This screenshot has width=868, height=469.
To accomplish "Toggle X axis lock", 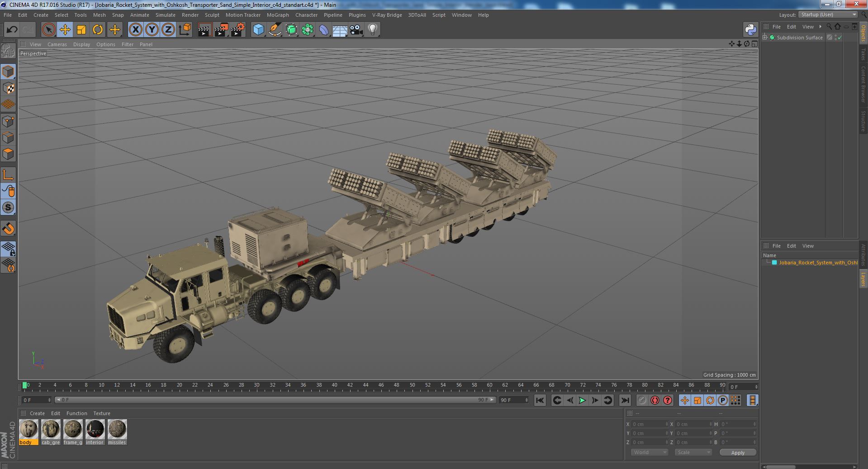I will pos(135,30).
